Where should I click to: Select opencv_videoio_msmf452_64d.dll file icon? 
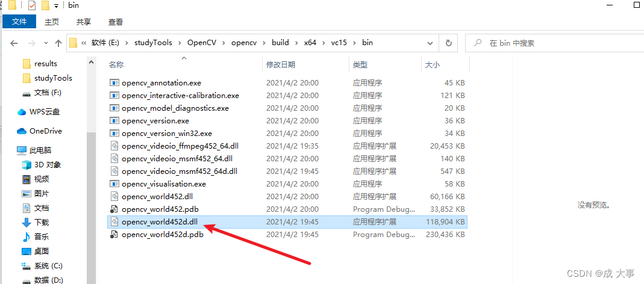tap(114, 171)
